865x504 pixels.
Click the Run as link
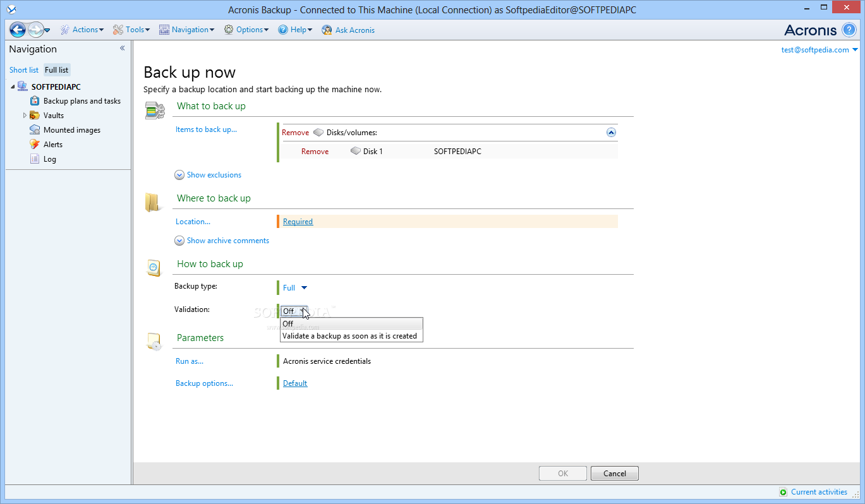(190, 361)
